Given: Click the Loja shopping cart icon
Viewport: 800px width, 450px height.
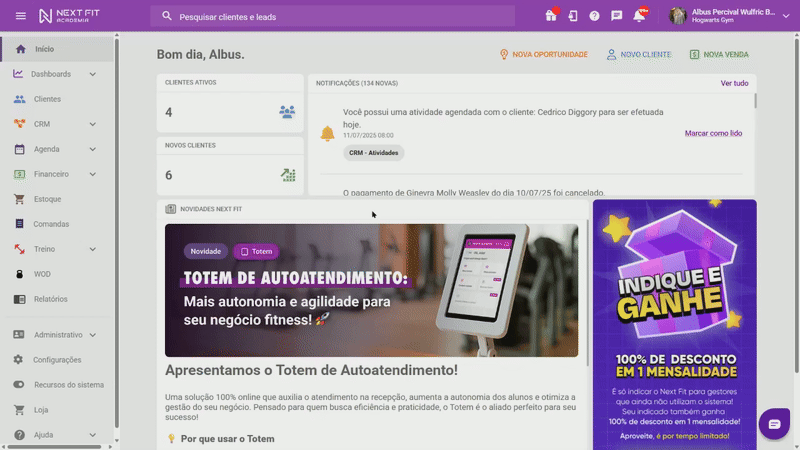Looking at the screenshot, I should pos(19,410).
